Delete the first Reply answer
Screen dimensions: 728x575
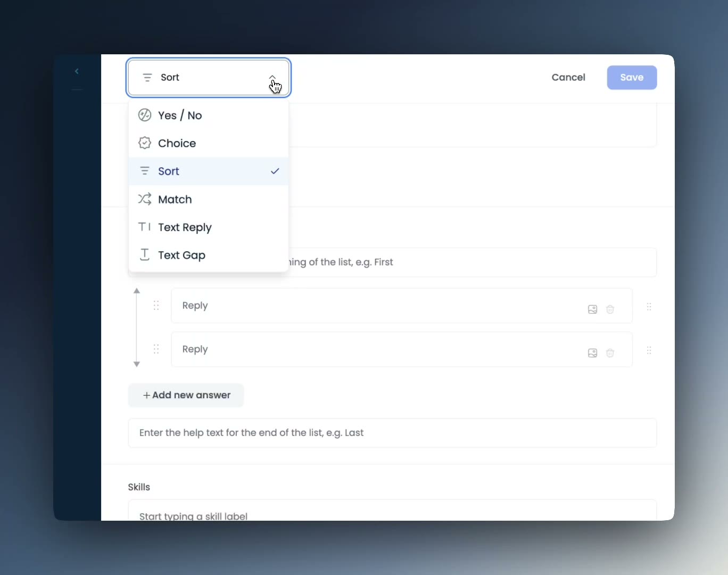[610, 309]
